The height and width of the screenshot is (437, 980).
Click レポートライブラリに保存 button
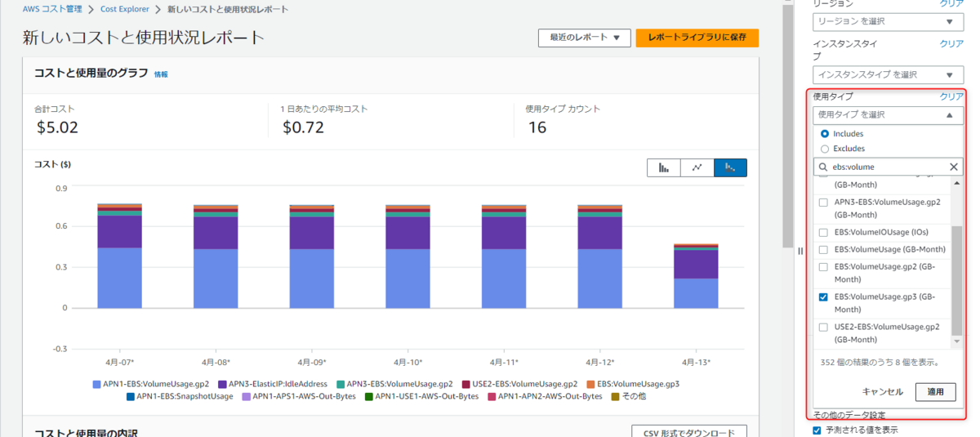(x=697, y=38)
